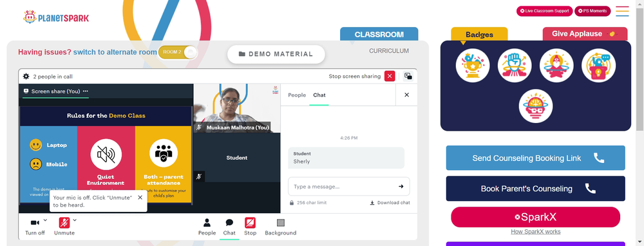Send chat message arrow icon
644x246 pixels.
[x=401, y=187]
